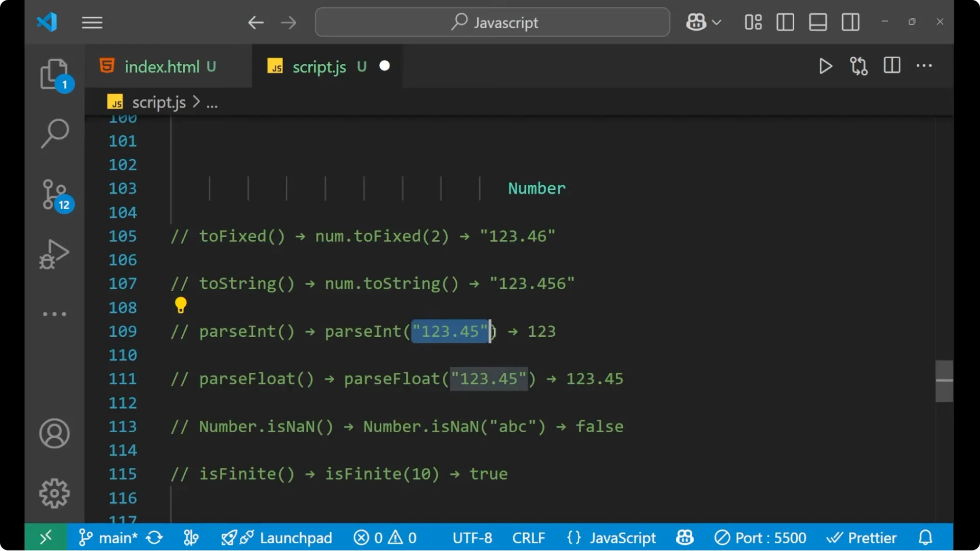
Task: Open the editor more actions ellipsis menu
Action: 924,66
